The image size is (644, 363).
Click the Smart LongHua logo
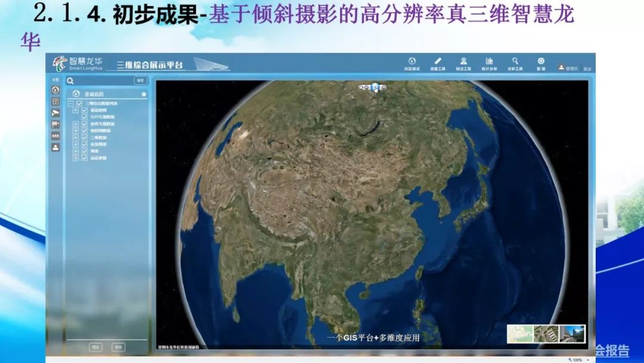[78, 63]
